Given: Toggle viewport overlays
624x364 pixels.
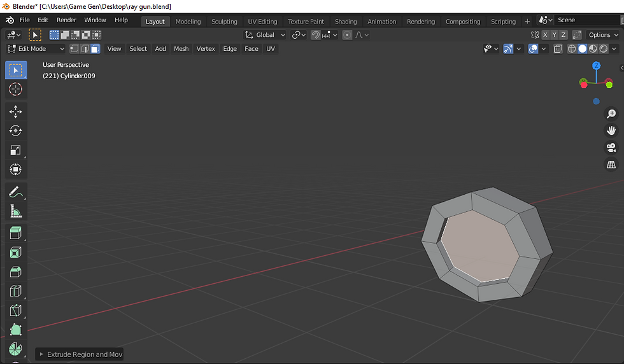Looking at the screenshot, I should [534, 48].
